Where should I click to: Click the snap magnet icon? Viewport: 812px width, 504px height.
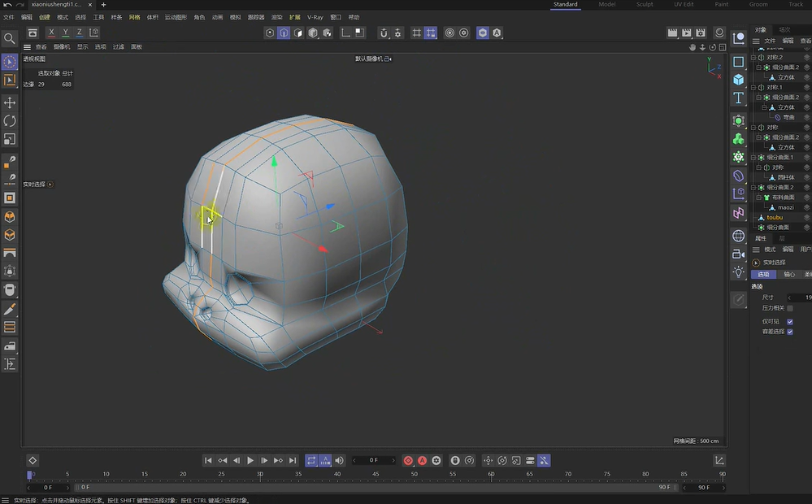pyautogui.click(x=384, y=33)
